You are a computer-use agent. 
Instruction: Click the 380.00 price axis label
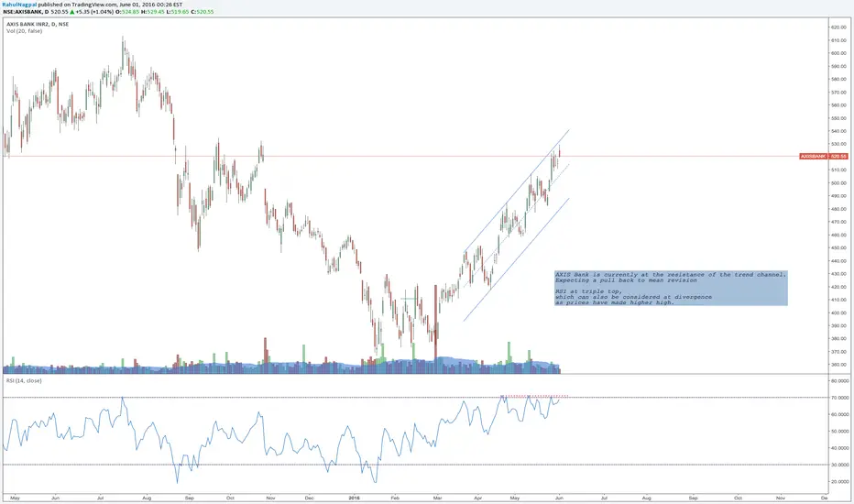pos(838,339)
